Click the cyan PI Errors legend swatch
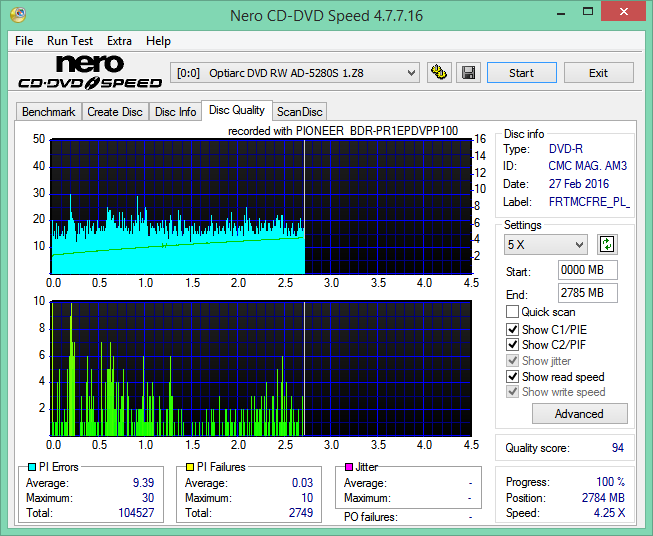 tap(32, 467)
